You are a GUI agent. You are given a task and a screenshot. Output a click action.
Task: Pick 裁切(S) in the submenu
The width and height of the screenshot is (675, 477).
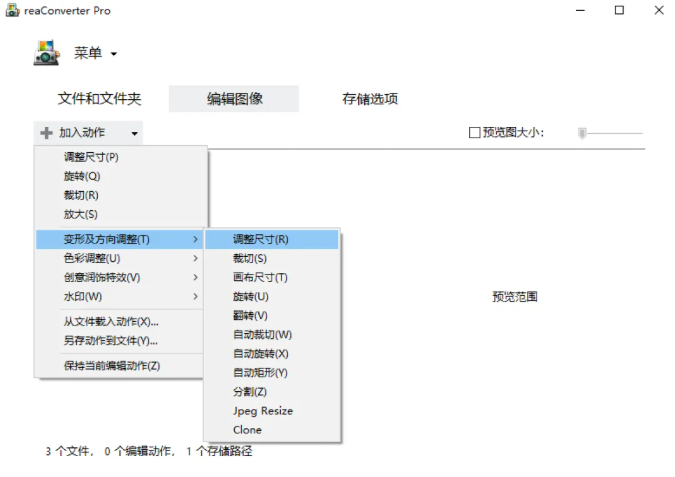[272, 258]
